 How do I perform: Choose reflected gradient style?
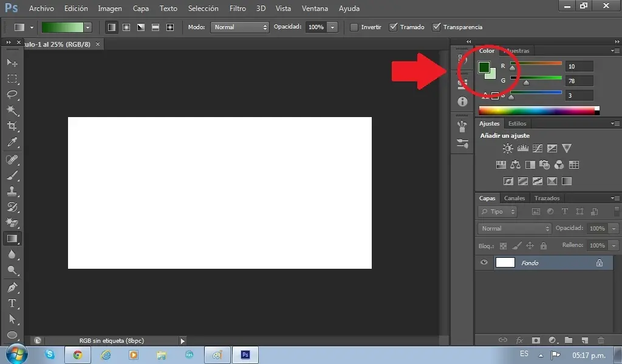click(x=155, y=27)
